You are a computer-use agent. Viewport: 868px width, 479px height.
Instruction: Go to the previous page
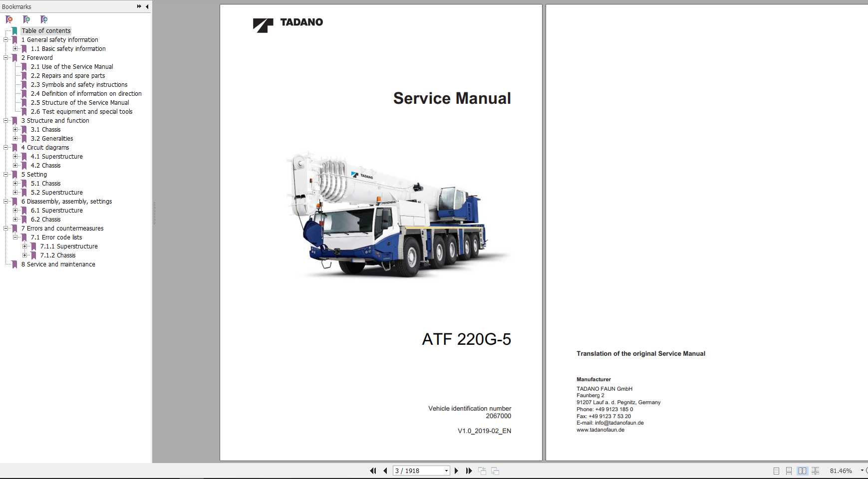(385, 471)
